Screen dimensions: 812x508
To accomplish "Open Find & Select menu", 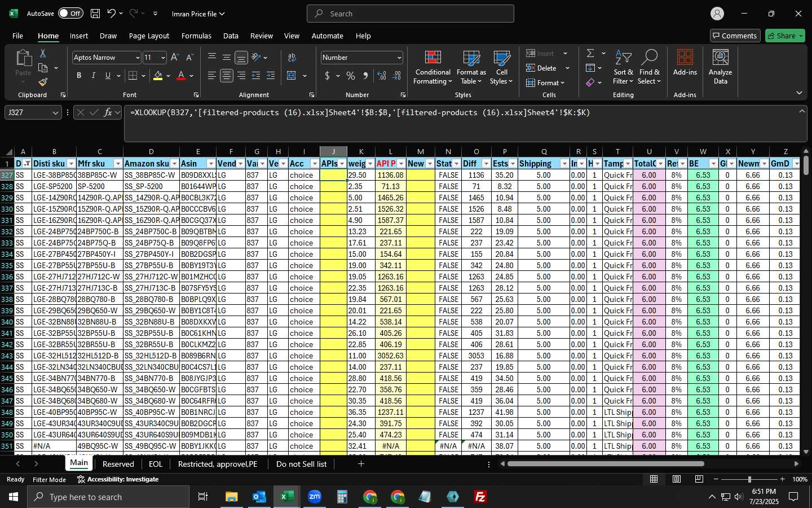I will coord(649,68).
